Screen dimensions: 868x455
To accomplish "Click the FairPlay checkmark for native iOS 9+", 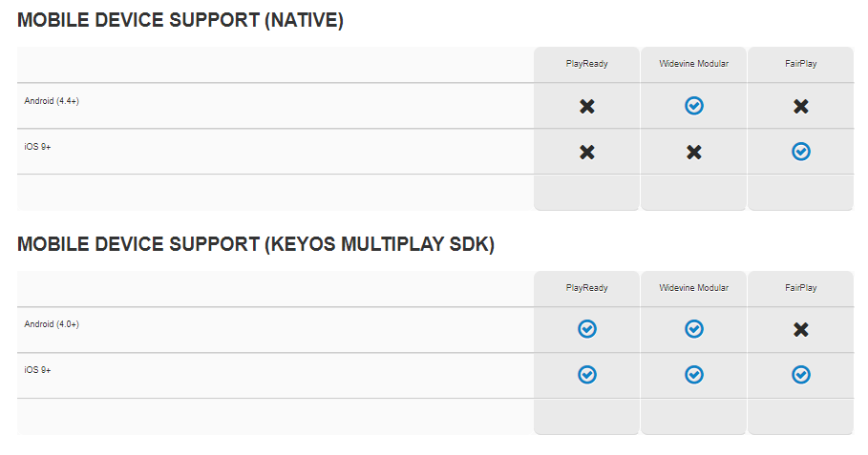I will (x=800, y=152).
